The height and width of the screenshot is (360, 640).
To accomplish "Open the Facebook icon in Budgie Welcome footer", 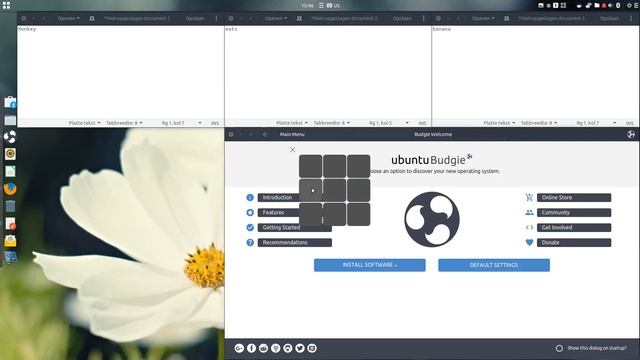I will coord(251,348).
